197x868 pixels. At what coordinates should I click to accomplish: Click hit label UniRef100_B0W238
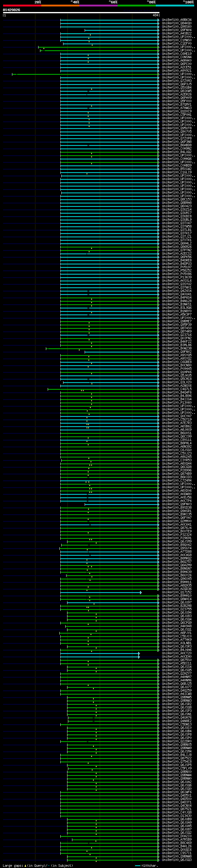[x=177, y=349]
